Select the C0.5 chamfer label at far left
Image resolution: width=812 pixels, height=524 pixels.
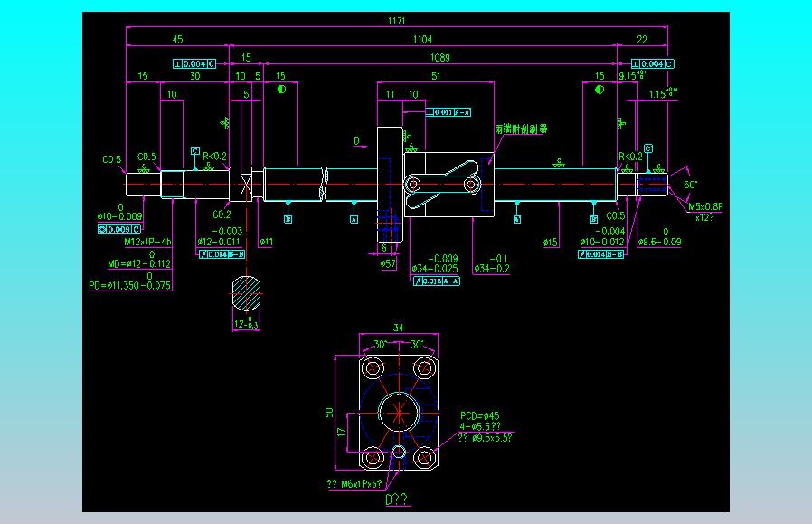[x=112, y=159]
